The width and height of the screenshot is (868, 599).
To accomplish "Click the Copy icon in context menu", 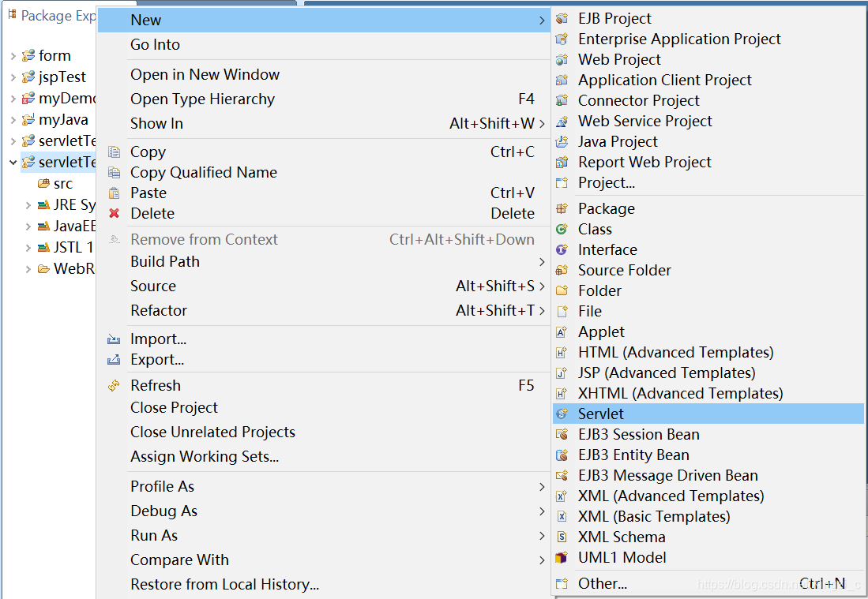I will click(x=114, y=152).
